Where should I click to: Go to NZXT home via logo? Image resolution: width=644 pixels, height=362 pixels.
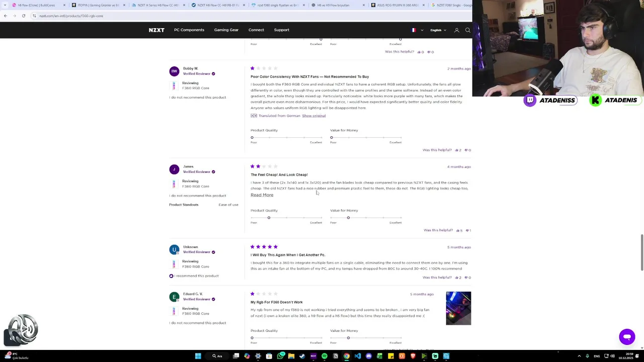point(156,30)
